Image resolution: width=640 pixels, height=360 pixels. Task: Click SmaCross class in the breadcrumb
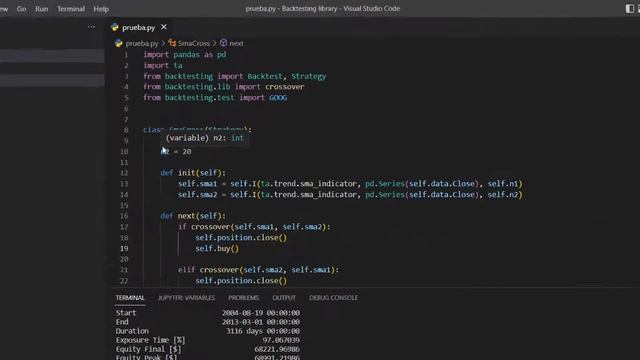click(193, 43)
